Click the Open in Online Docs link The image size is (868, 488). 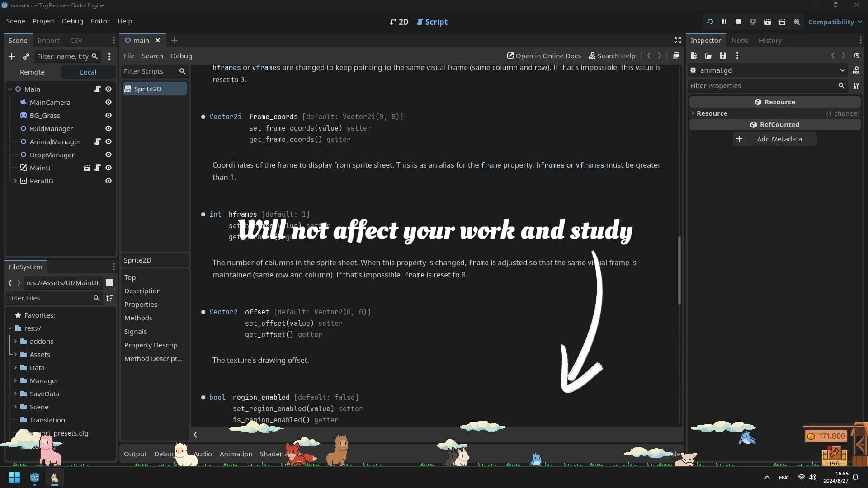tap(544, 56)
